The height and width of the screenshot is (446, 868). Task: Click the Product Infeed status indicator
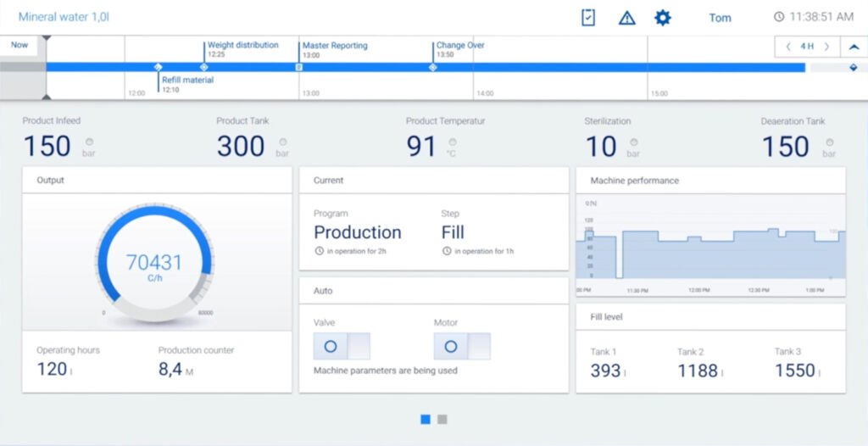pos(89,142)
